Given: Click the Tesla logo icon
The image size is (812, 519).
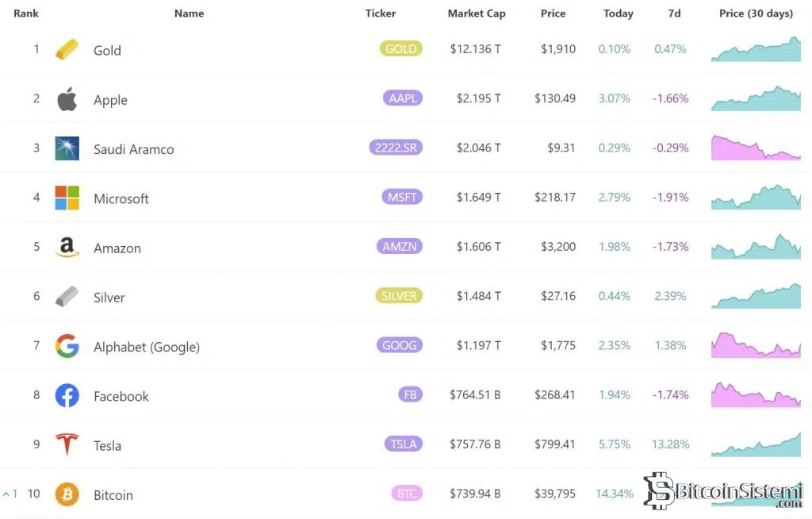Looking at the screenshot, I should pyautogui.click(x=67, y=444).
